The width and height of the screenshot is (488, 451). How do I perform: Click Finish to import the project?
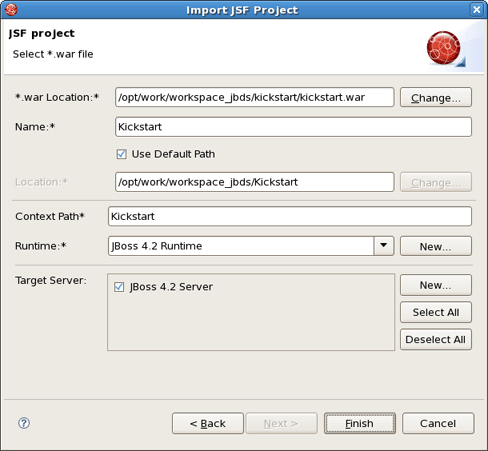coord(360,423)
